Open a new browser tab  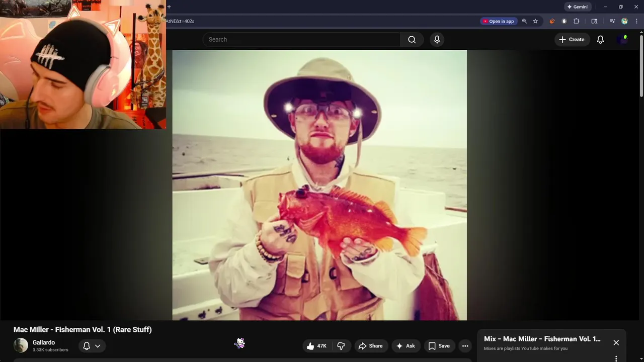point(169,7)
